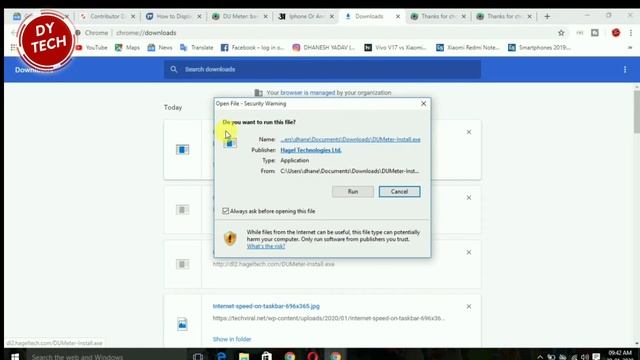
Task: Click the application file icon in dialog
Action: click(x=230, y=143)
